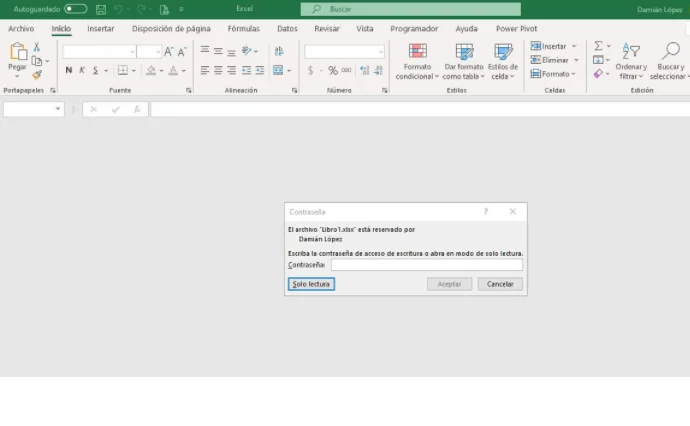Image resolution: width=690 pixels, height=426 pixels.
Task: Toggle bold with the N button
Action: [x=69, y=70]
